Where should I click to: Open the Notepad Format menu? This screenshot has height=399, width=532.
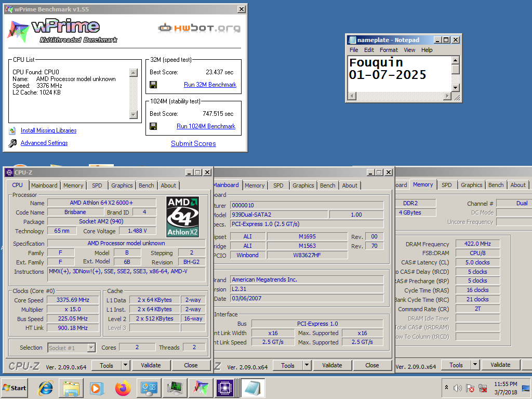pyautogui.click(x=389, y=50)
